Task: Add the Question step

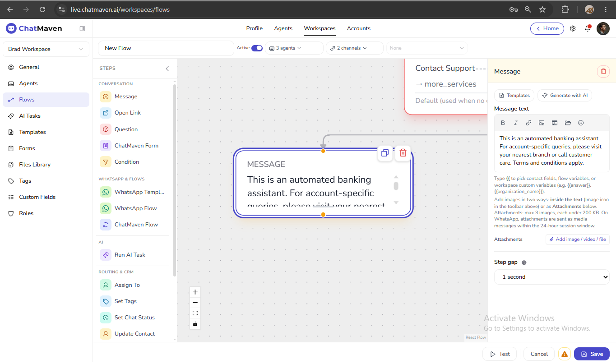Action: point(134,129)
